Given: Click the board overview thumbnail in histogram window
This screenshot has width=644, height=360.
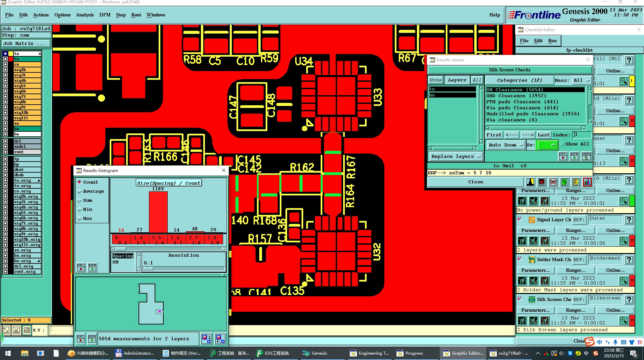Looking at the screenshot, I should (151, 304).
